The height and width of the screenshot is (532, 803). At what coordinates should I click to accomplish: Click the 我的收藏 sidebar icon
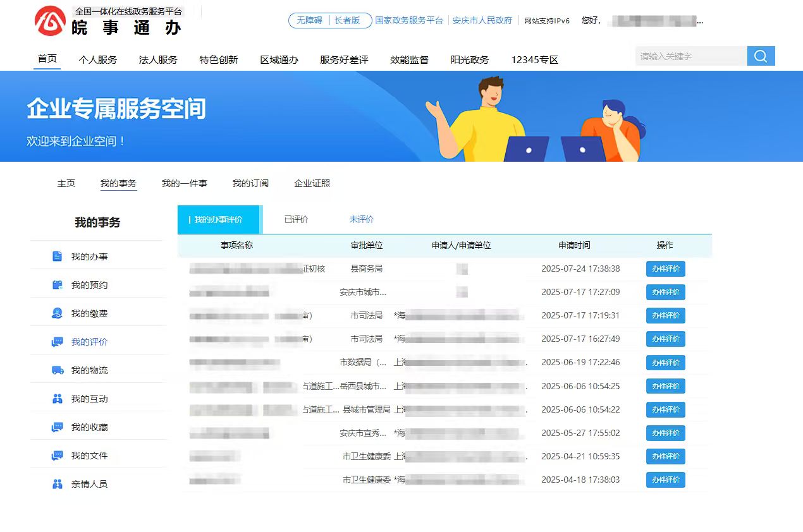pyautogui.click(x=58, y=427)
